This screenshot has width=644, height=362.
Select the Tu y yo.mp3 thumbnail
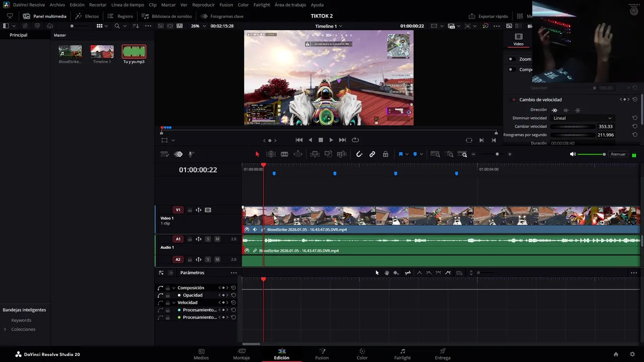tap(134, 51)
